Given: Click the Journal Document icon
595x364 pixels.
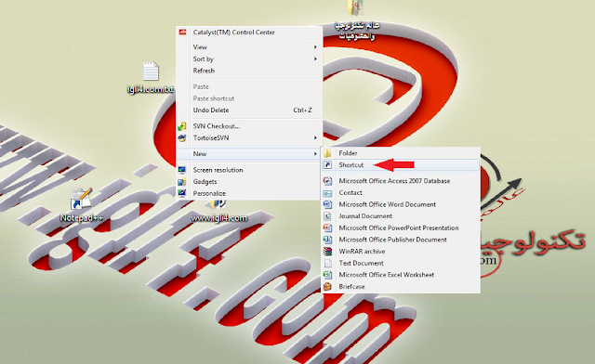Looking at the screenshot, I should tap(327, 216).
